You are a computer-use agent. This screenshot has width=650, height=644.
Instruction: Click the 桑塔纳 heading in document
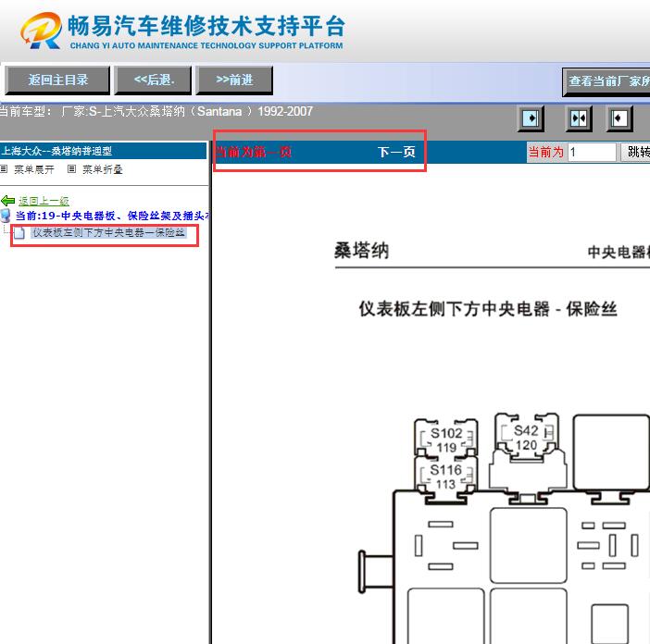click(361, 251)
